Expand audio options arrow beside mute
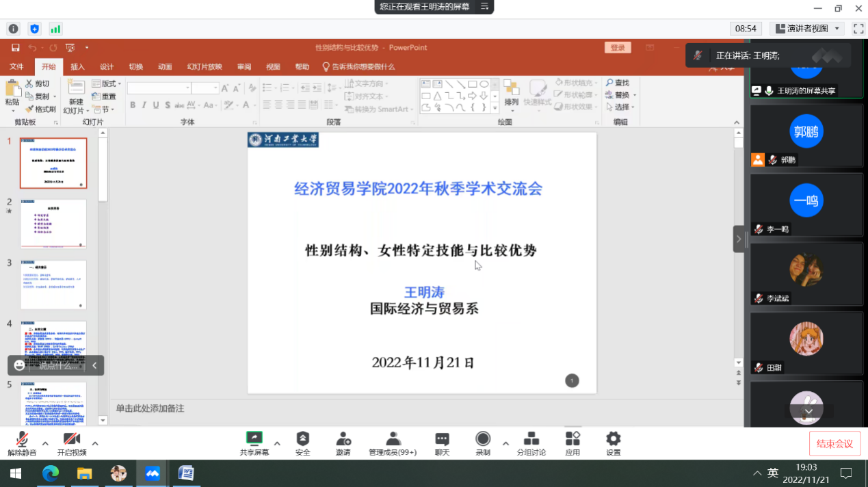 pos(45,443)
